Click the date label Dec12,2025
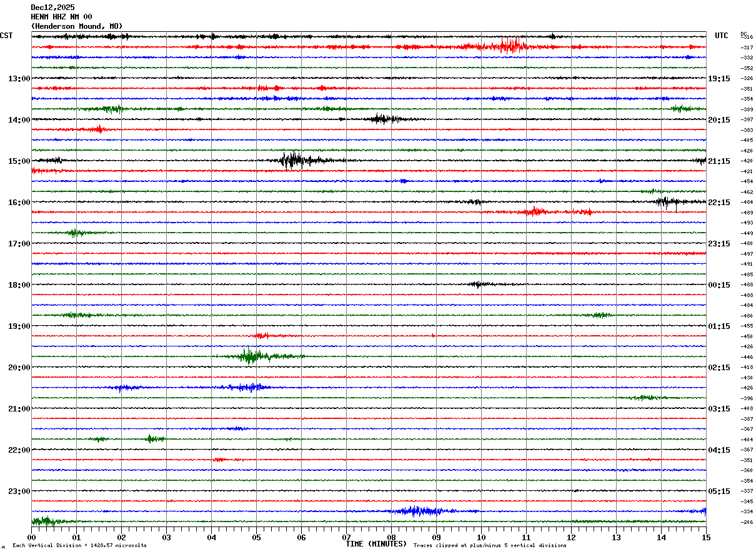 52,8
